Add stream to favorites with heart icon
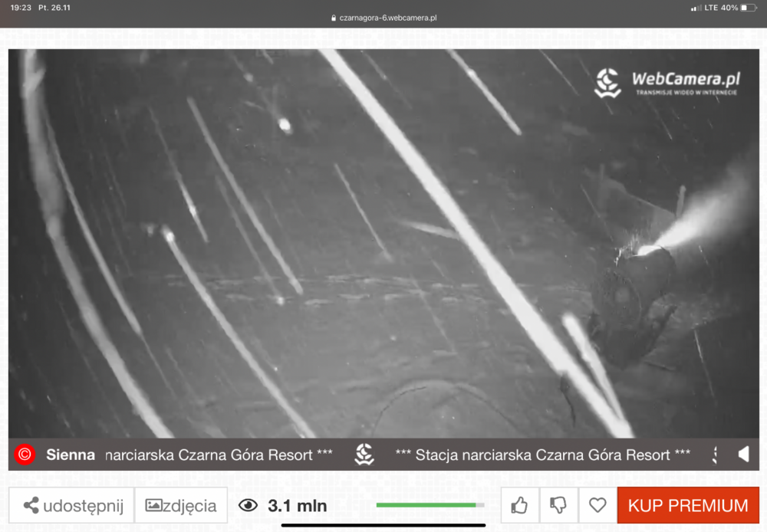 pyautogui.click(x=597, y=505)
